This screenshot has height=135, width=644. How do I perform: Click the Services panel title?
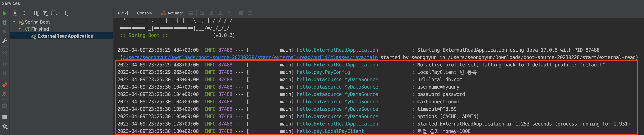click(11, 3)
